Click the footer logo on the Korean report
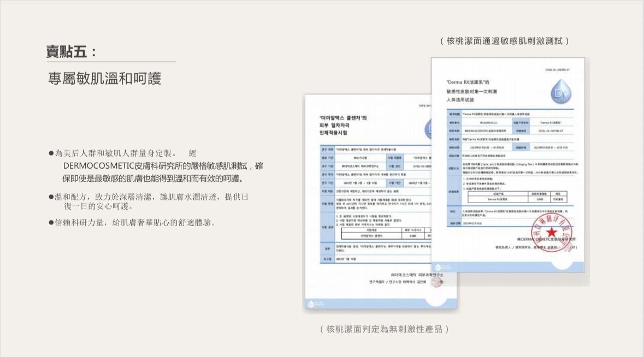 [316, 304]
